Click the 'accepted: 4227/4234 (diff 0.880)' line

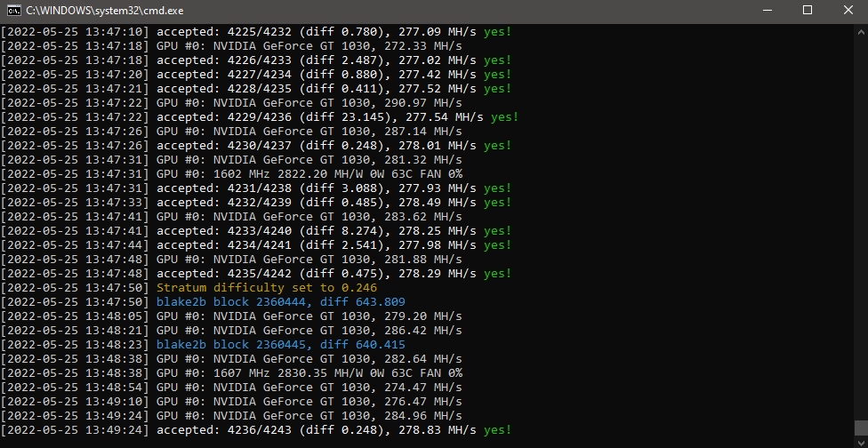click(x=256, y=75)
